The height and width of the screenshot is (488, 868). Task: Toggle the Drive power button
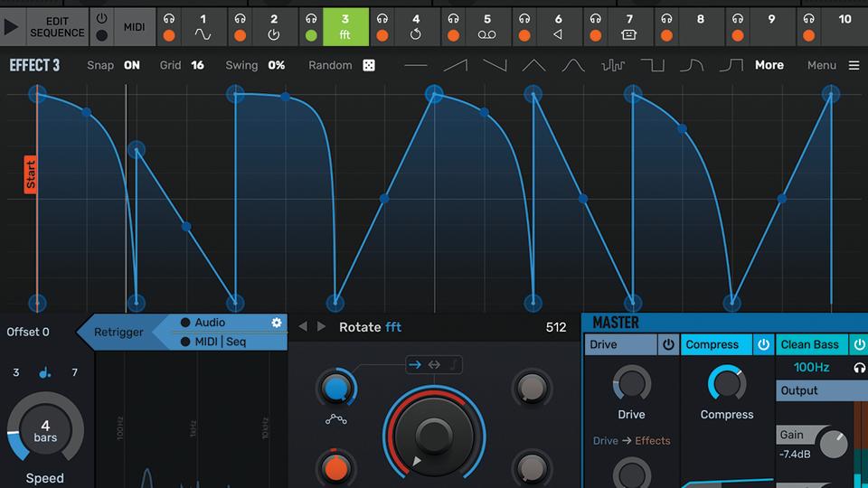pos(668,344)
